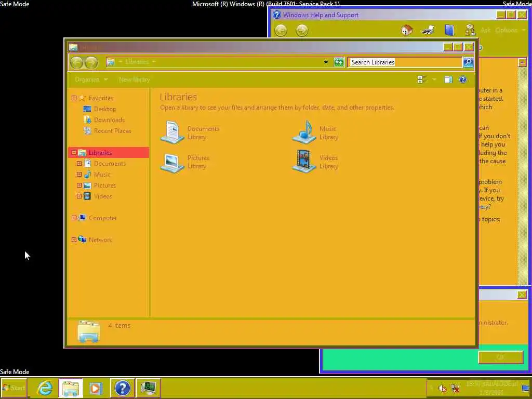Expand the Music tree node
Viewport: 532px width, 399px height.
(x=79, y=175)
